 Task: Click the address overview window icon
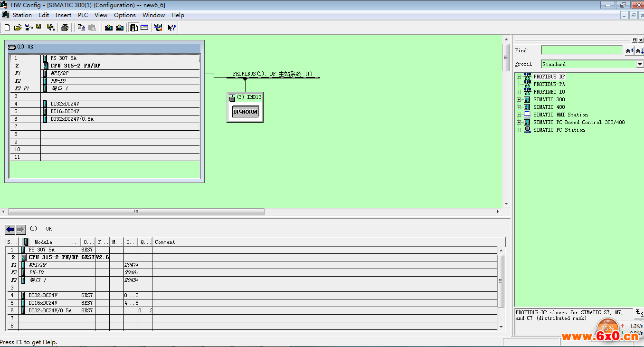144,28
